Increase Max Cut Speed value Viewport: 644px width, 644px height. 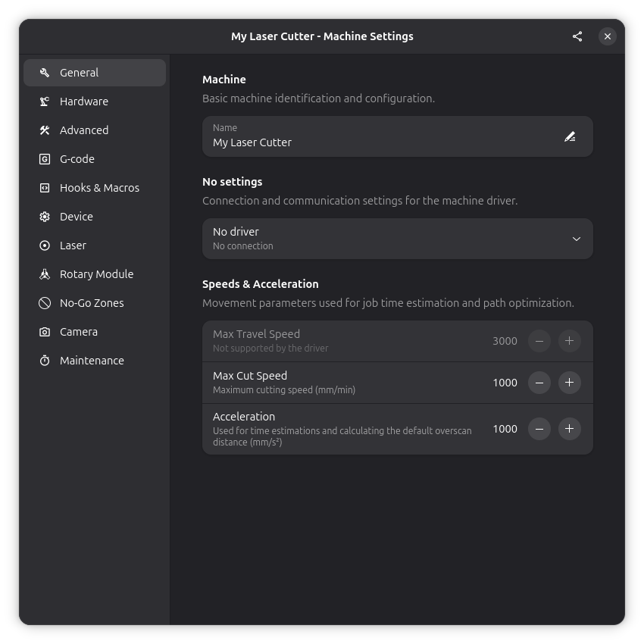tap(569, 383)
